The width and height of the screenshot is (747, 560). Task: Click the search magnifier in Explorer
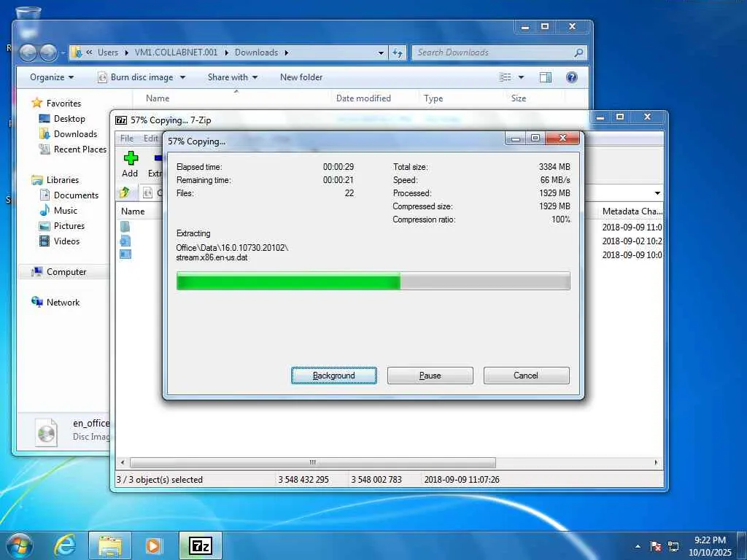578,52
